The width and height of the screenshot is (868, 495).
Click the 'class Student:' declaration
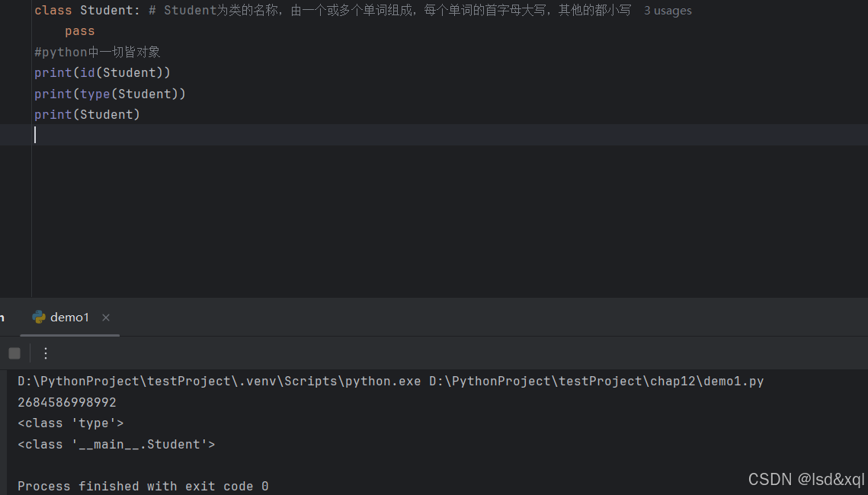(87, 11)
